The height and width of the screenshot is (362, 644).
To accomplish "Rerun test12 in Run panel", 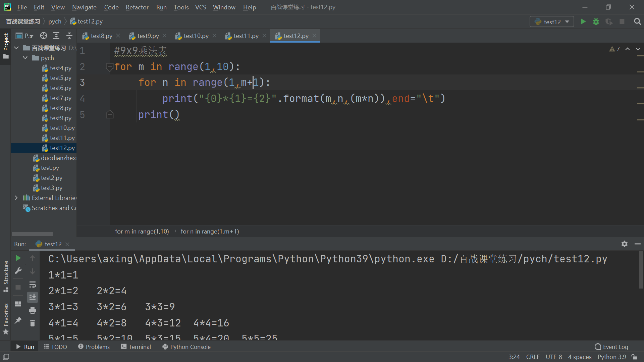I will [x=18, y=258].
